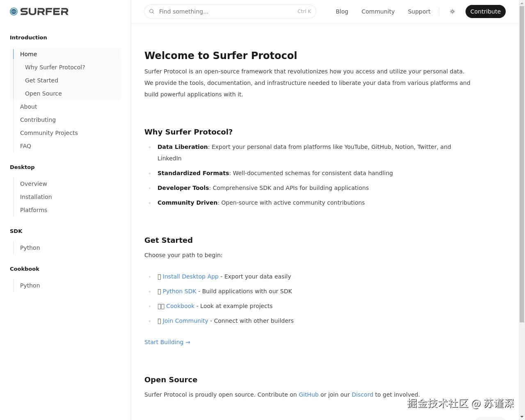Open Overview under Desktop
This screenshot has width=525, height=420.
tap(33, 184)
